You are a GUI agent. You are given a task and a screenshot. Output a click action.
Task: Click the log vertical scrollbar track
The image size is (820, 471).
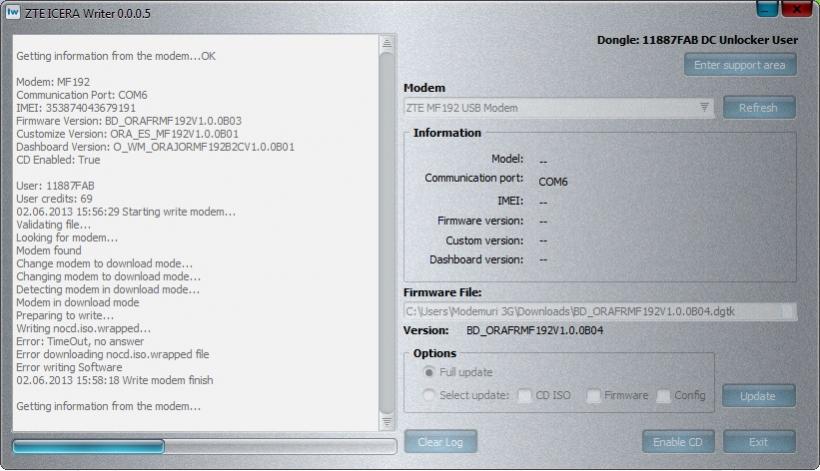tap(386, 232)
